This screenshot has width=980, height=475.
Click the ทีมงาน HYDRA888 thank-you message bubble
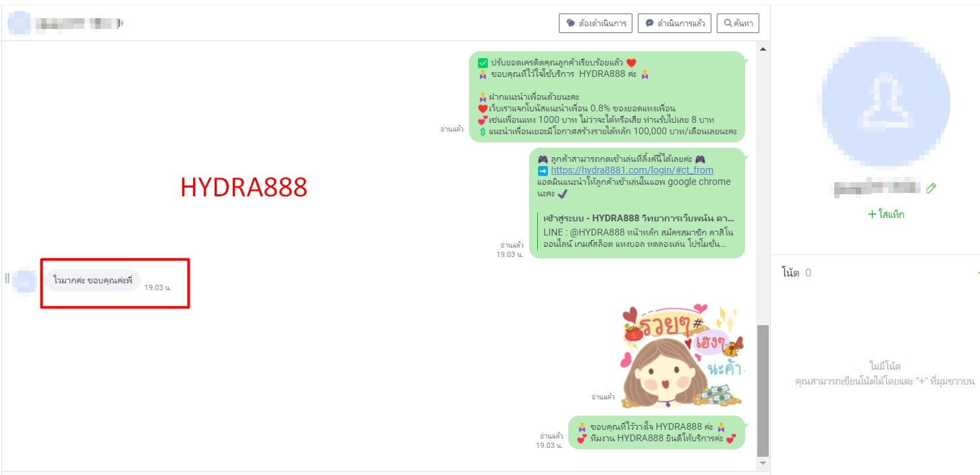pos(657,432)
